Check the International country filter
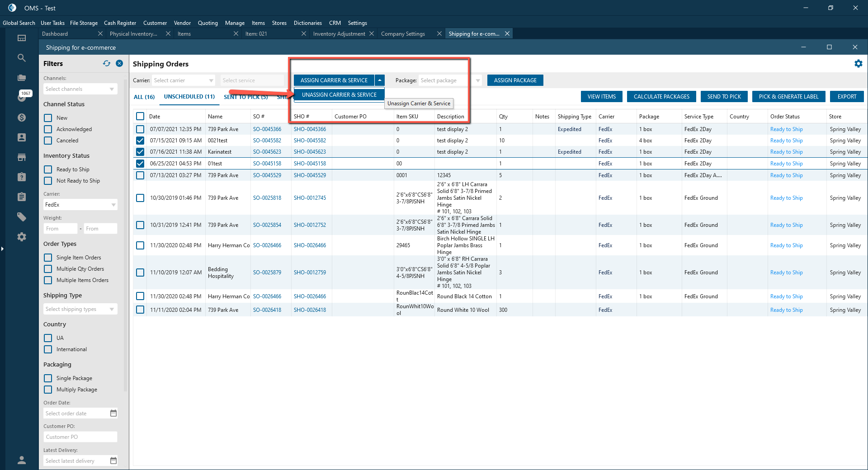Image resolution: width=868 pixels, height=470 pixels. [48, 349]
